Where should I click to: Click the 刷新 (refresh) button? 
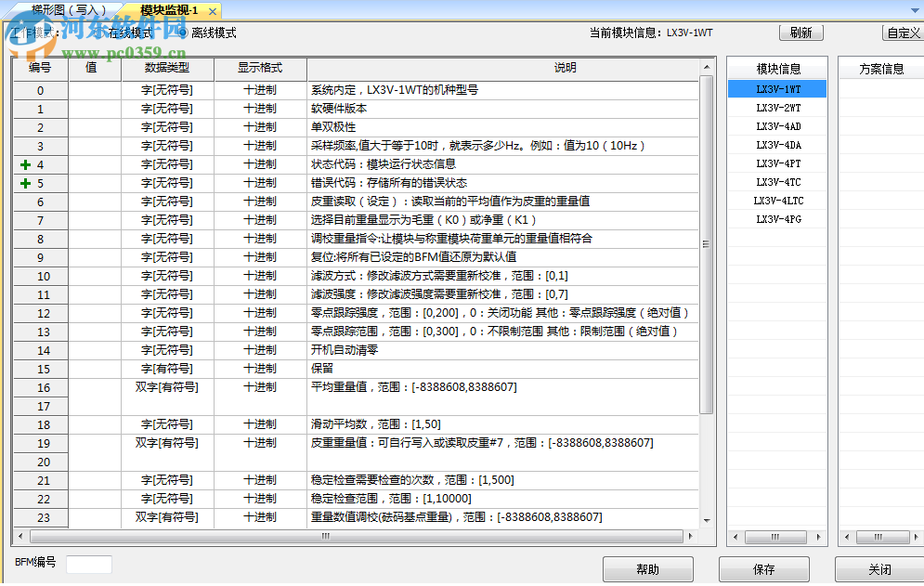pos(800,32)
